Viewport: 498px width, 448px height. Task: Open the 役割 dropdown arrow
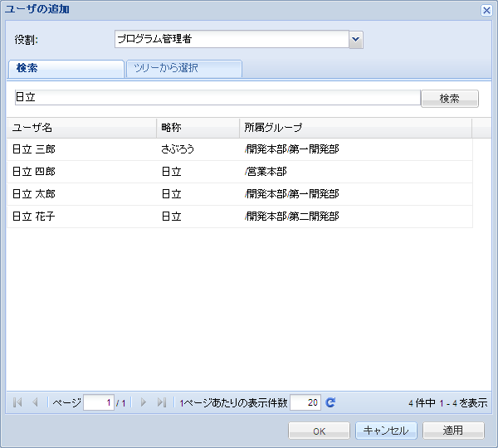[356, 40]
